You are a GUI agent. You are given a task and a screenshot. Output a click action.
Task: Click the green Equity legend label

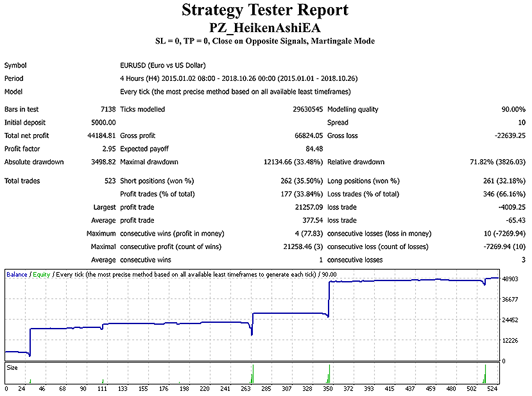tap(42, 275)
